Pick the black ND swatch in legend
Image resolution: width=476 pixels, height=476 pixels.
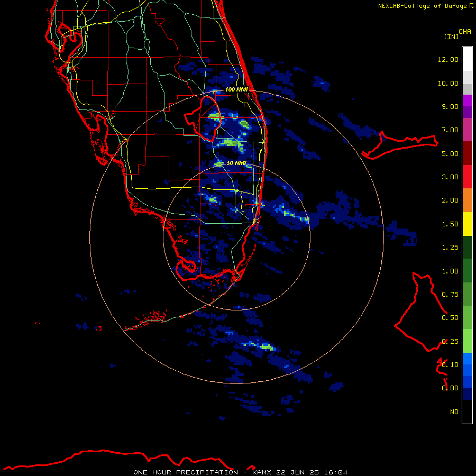click(467, 411)
